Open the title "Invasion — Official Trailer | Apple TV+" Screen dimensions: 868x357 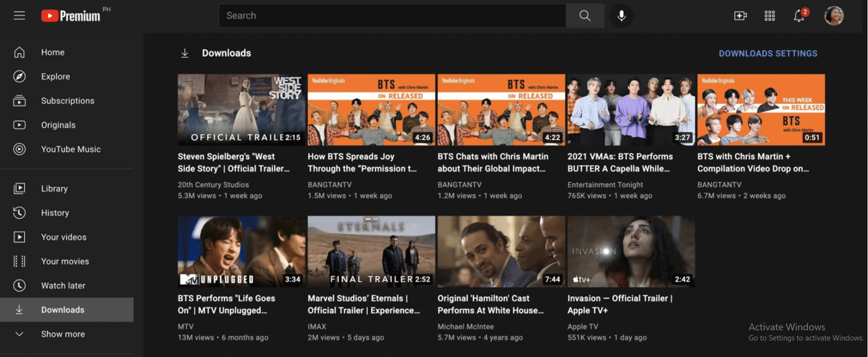point(620,304)
